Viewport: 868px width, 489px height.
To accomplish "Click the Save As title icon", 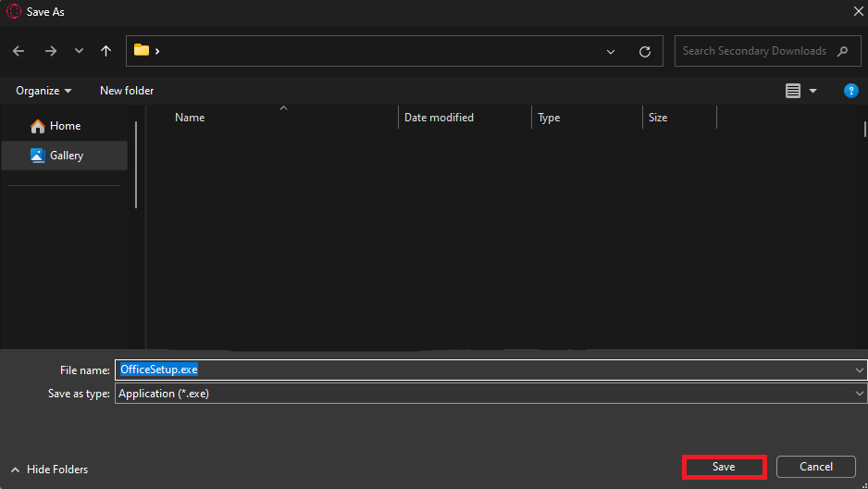I will point(14,12).
